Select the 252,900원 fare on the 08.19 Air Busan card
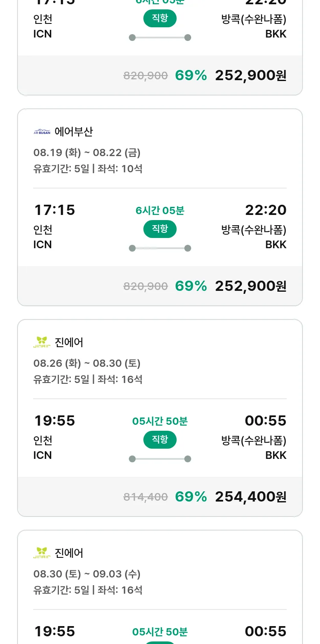 tap(250, 286)
